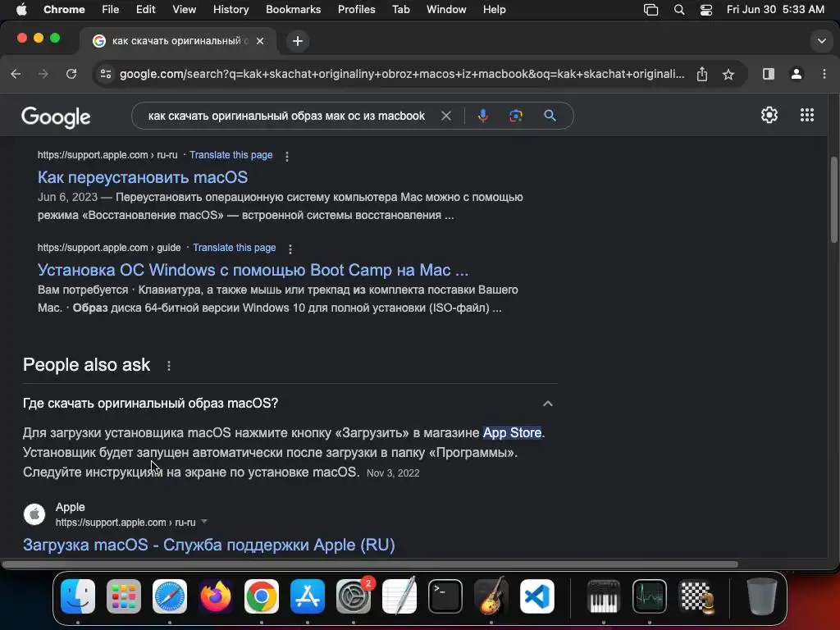Click the address bar URL field

coord(402,74)
